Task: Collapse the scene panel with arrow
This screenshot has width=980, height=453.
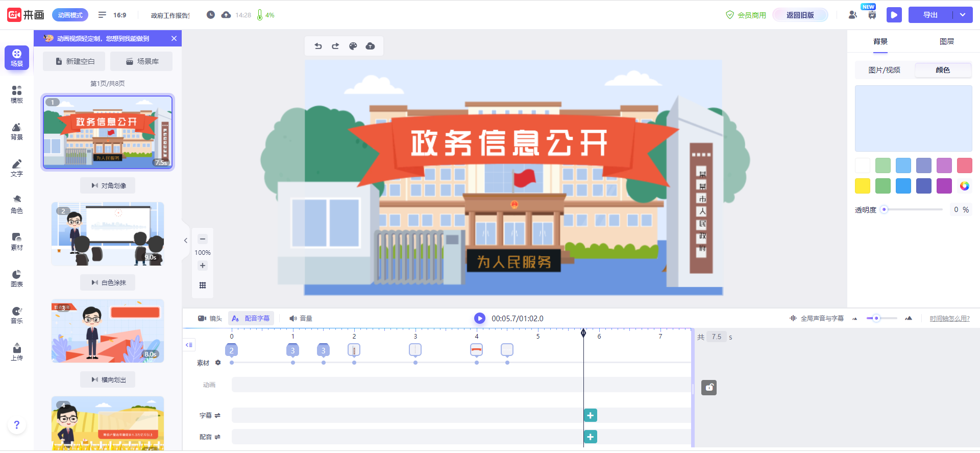Action: click(186, 240)
